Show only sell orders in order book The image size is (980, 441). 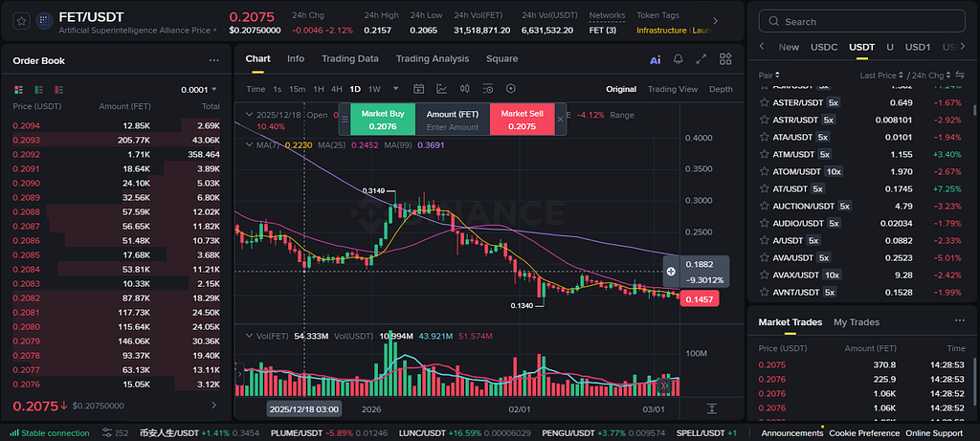[58, 90]
